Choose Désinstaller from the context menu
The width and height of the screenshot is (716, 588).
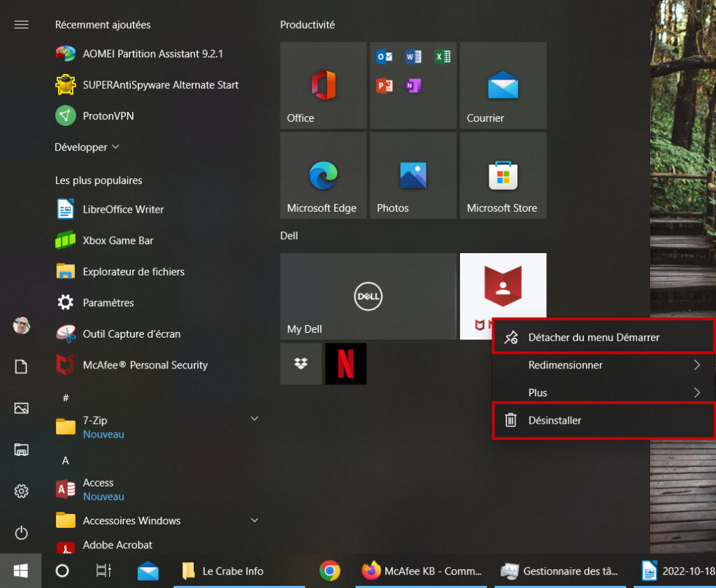(x=603, y=420)
